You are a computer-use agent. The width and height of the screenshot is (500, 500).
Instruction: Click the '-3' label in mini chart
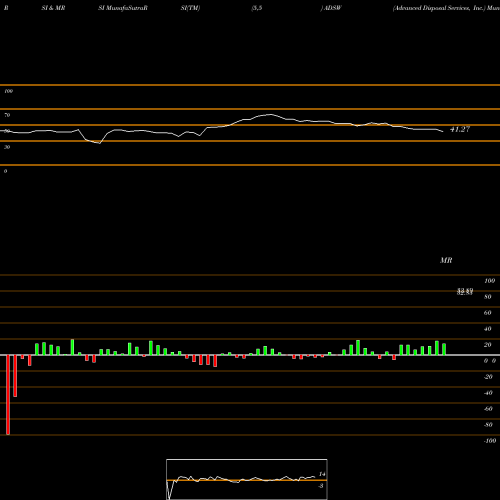coord(321,486)
